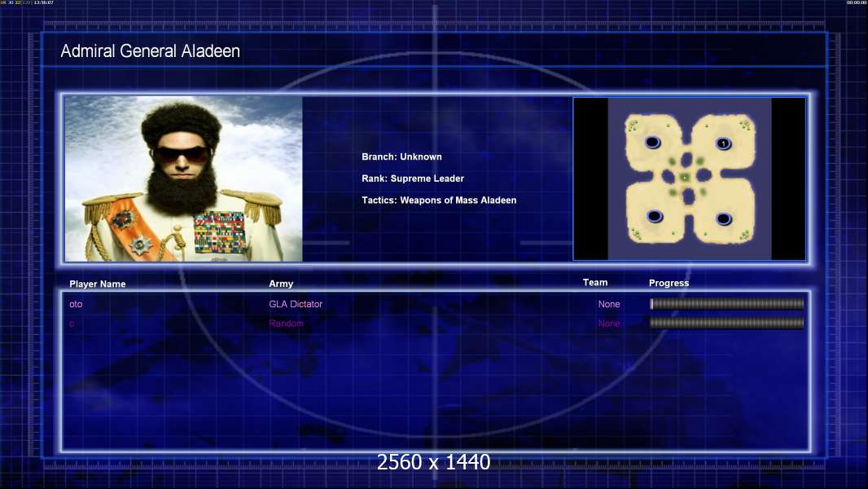Click the green center marker on the map
This screenshot has width=868, height=489.
pyautogui.click(x=685, y=177)
